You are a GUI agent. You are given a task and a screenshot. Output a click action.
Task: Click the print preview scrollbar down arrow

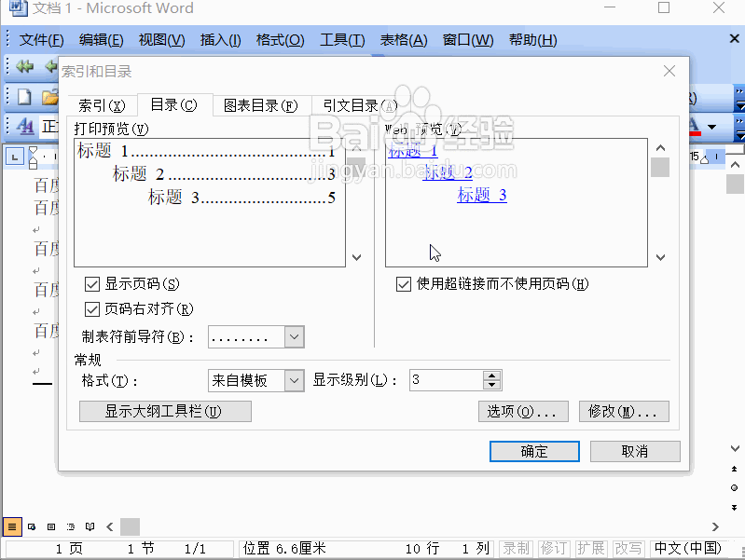tap(356, 257)
